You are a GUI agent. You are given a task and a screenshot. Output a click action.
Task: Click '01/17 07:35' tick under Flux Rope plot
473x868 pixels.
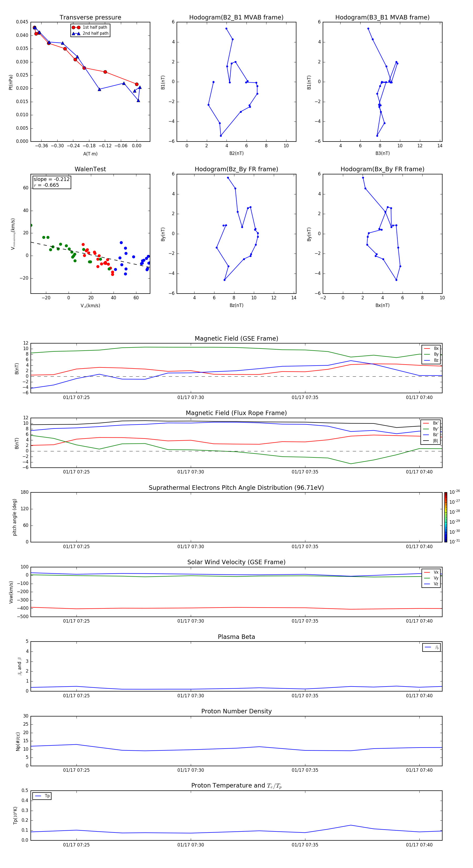point(305,472)
